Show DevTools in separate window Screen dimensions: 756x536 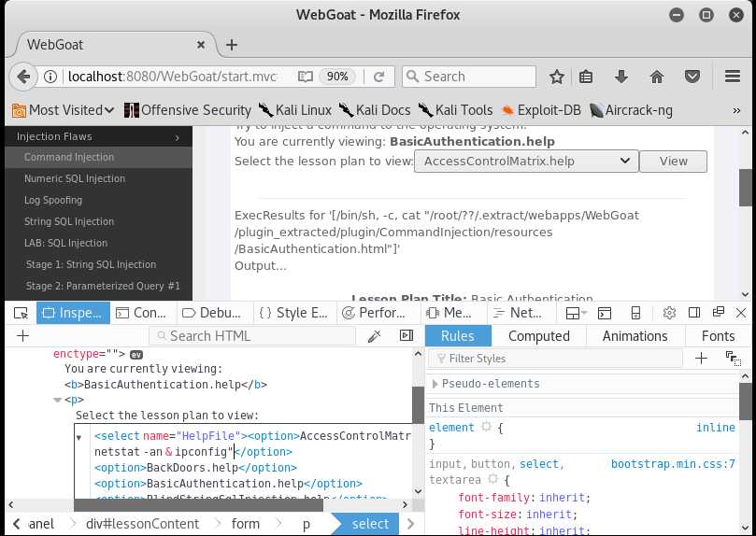click(x=719, y=312)
